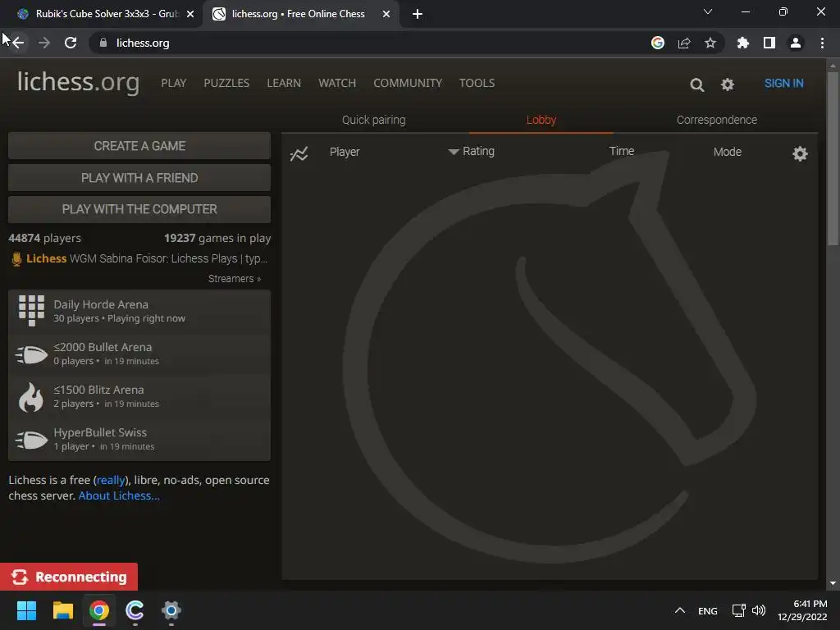Screen dimensions: 840x630
Task: Open Windows Start menu
Action: click(x=26, y=610)
